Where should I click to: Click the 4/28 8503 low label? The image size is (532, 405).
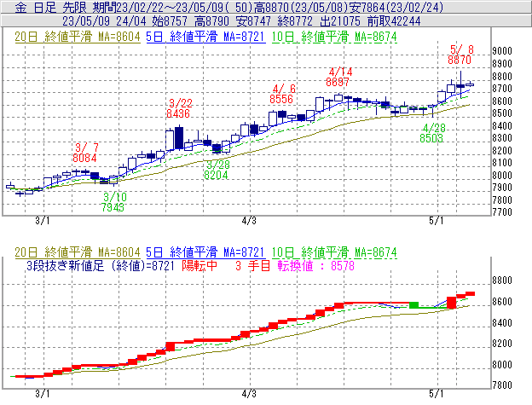(x=432, y=133)
